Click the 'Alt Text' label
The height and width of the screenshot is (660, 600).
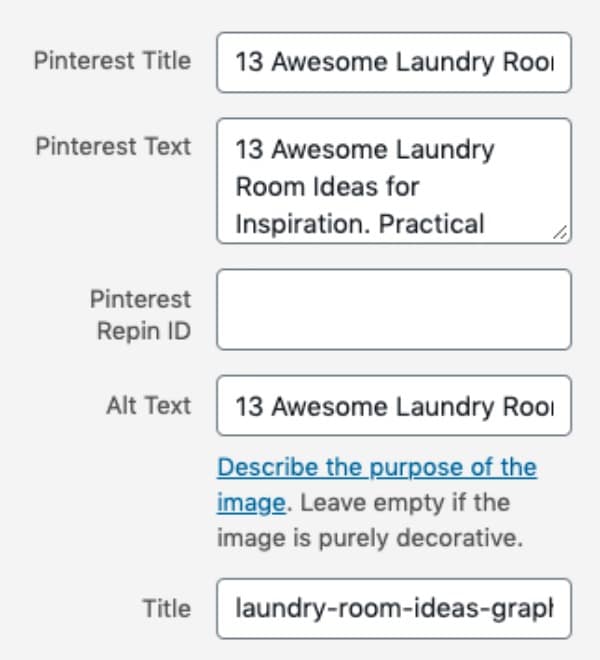(149, 406)
